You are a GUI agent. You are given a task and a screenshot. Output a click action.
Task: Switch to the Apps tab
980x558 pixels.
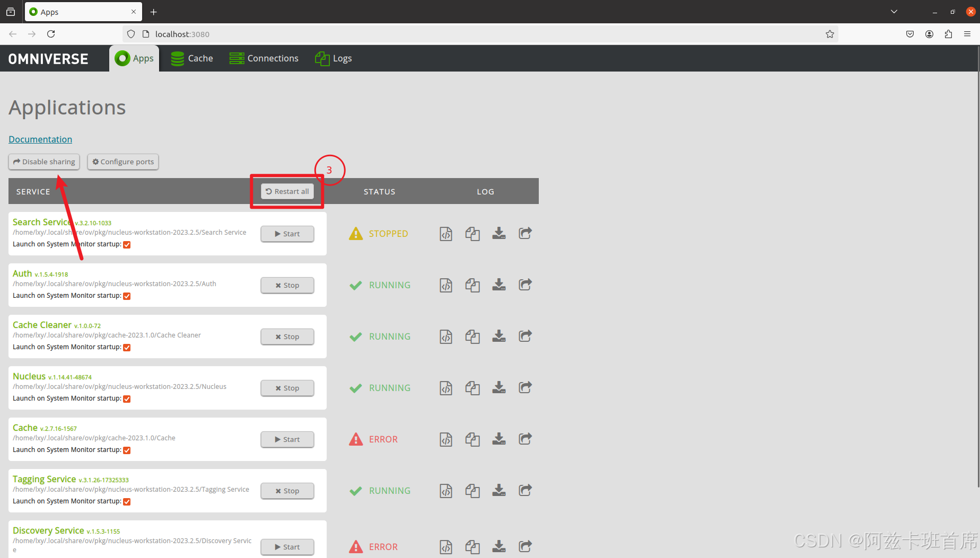134,58
